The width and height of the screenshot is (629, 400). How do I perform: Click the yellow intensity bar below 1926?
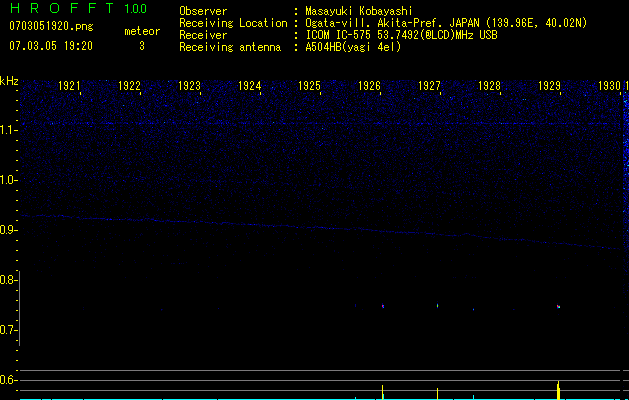tap(382, 392)
